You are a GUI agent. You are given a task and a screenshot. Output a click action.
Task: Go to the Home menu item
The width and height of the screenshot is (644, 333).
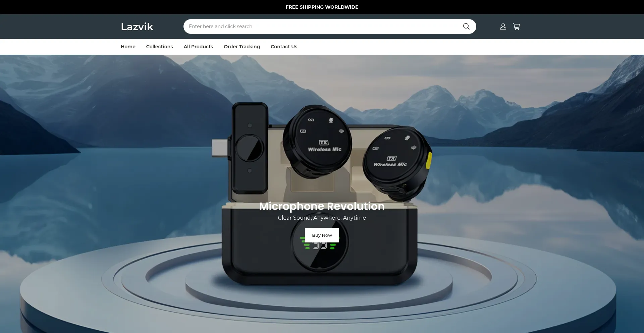128,47
